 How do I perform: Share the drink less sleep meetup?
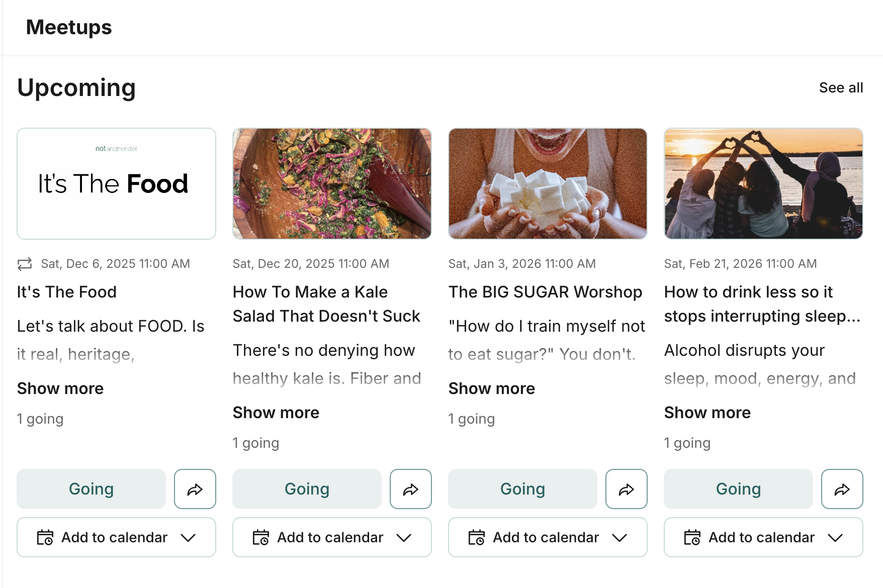tap(842, 489)
